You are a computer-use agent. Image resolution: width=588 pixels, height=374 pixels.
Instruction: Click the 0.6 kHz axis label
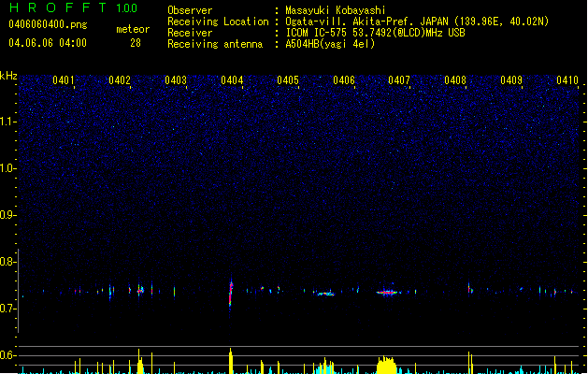pyautogui.click(x=7, y=355)
